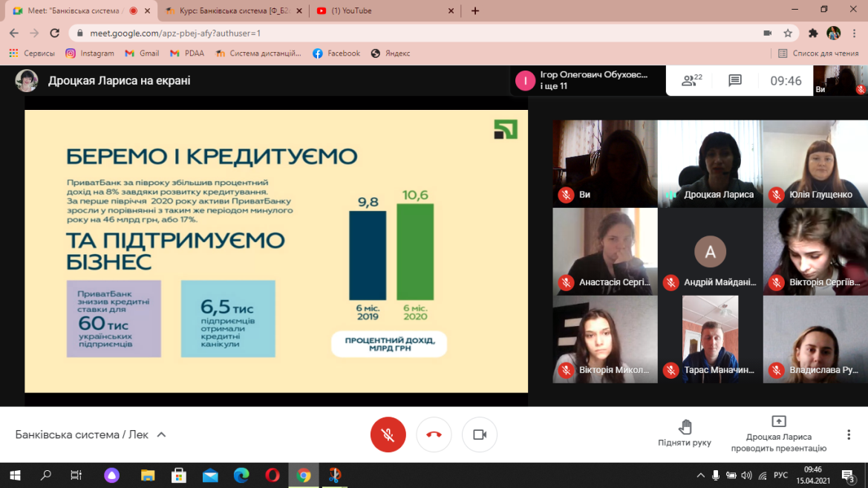Image resolution: width=868 pixels, height=488 pixels.
Task: Open Microsoft Store from the taskbar
Action: [179, 475]
